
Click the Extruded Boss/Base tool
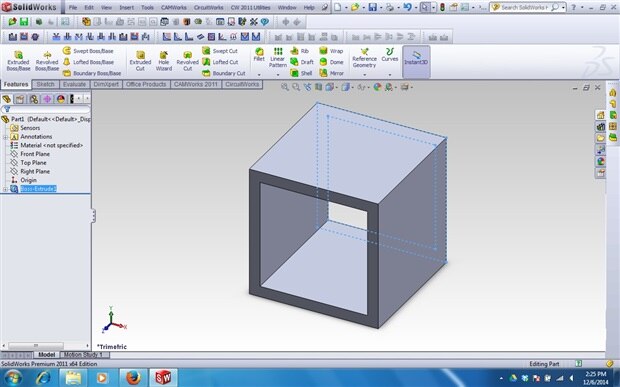[18, 60]
